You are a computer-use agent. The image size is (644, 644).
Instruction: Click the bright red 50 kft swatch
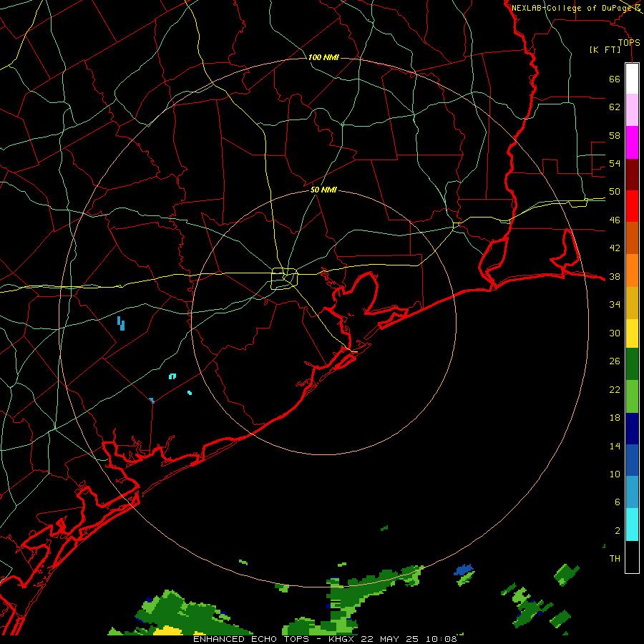coord(632,206)
